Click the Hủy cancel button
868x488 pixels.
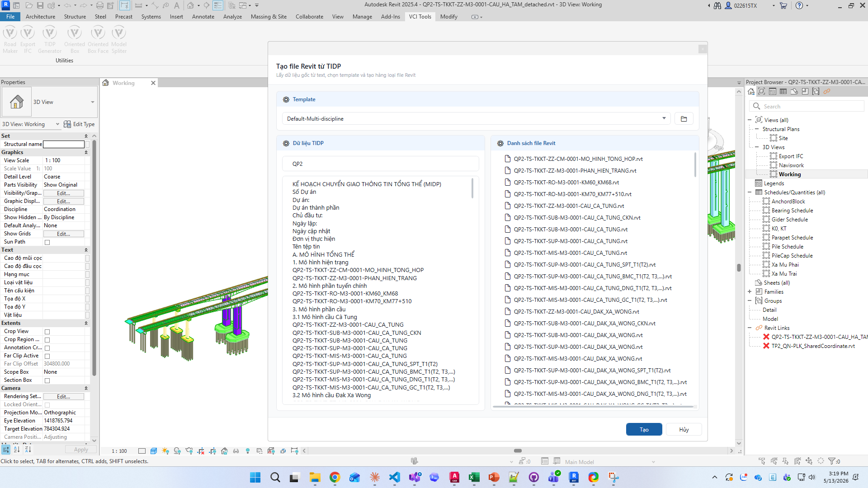pos(684,430)
